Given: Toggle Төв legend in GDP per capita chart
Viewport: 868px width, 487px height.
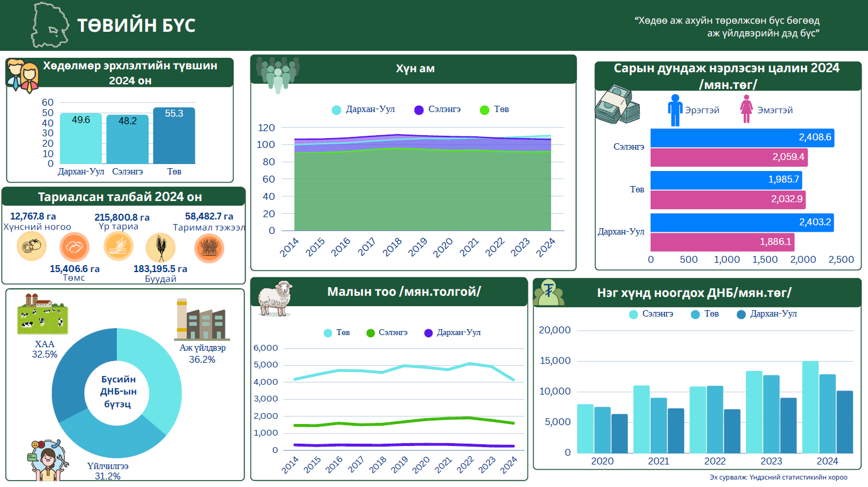Looking at the screenshot, I should [x=705, y=314].
